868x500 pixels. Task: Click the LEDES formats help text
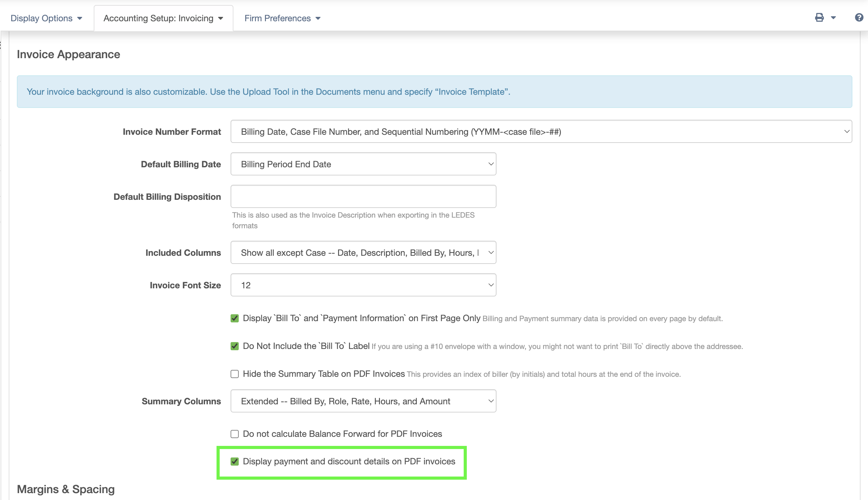tap(353, 220)
